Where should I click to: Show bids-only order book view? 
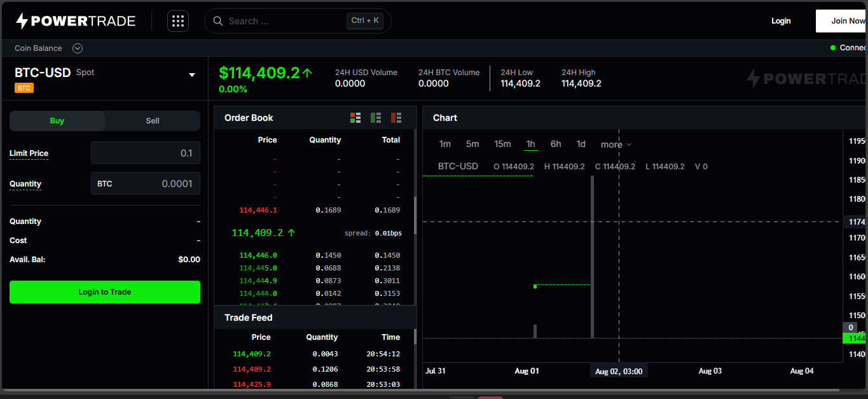(x=376, y=118)
